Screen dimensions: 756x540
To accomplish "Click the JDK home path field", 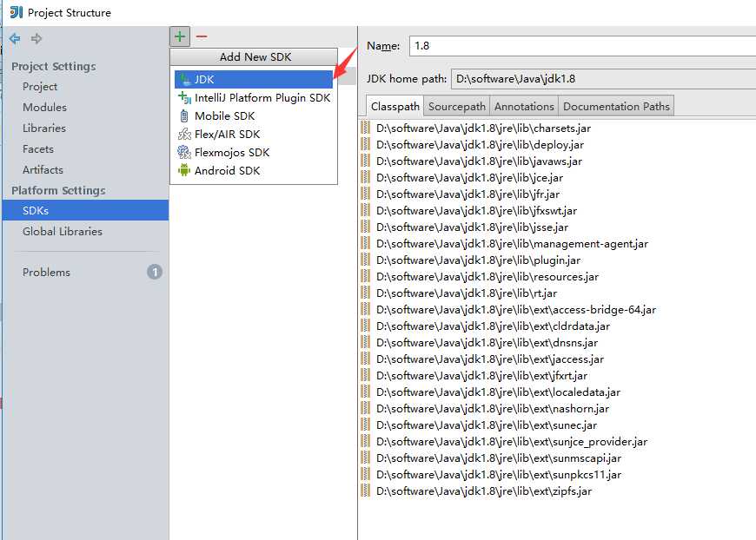I will 603,79.
